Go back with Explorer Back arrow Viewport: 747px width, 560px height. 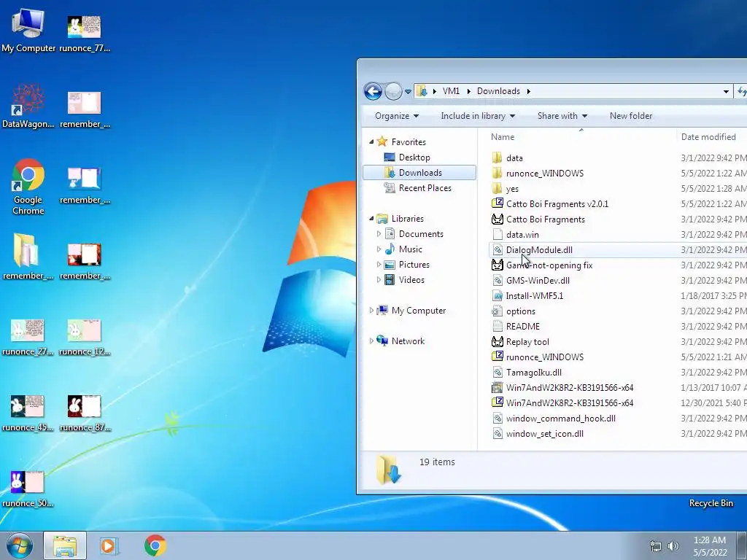[x=373, y=91]
